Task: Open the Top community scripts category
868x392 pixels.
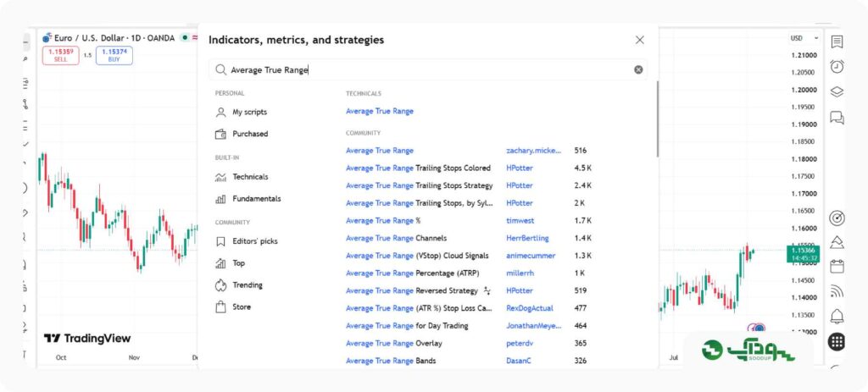Action: click(231, 263)
